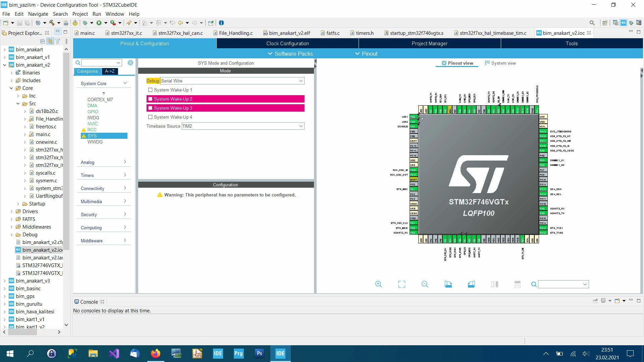The width and height of the screenshot is (644, 362).
Task: Select Pinout view
Action: 457,63
